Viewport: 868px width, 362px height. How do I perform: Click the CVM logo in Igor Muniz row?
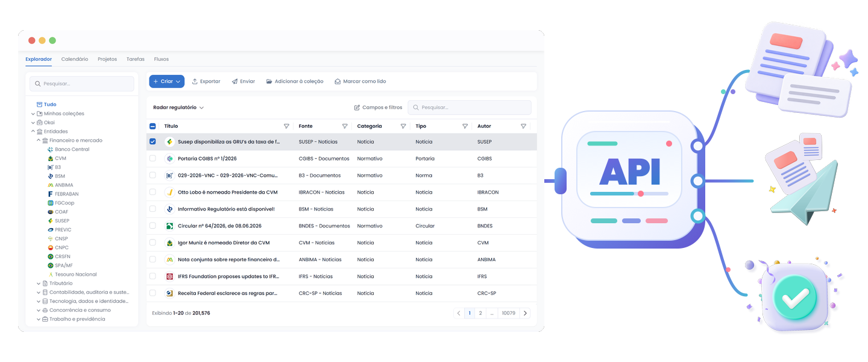[x=169, y=243]
